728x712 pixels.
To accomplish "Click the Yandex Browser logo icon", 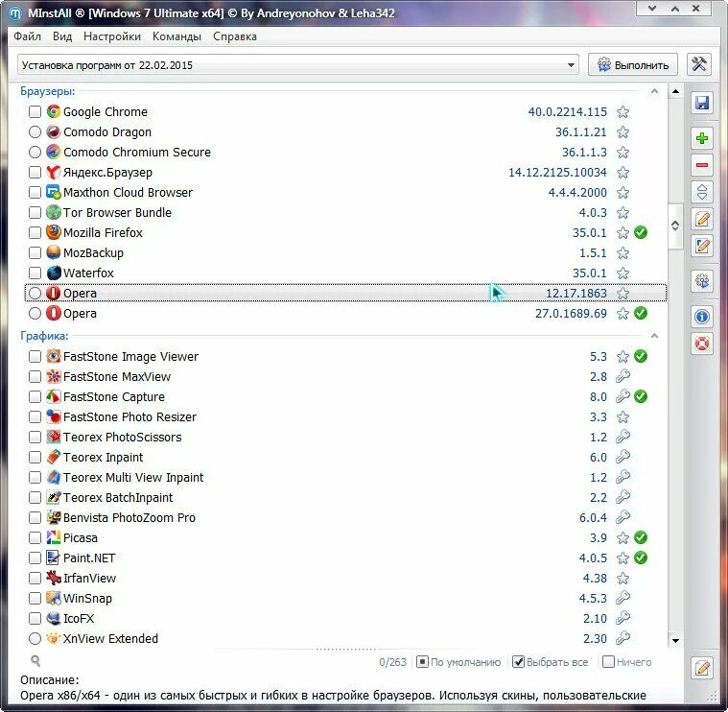I will pyautogui.click(x=54, y=173).
